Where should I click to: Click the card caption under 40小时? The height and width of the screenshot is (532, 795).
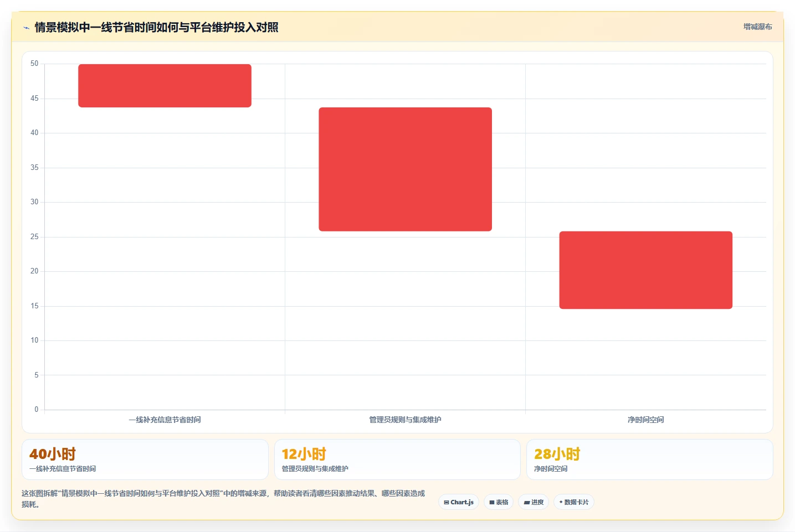click(x=63, y=468)
